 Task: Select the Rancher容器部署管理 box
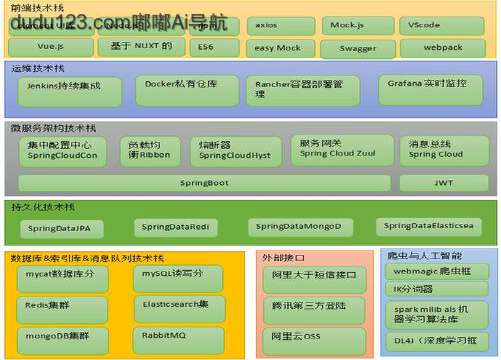(x=303, y=91)
